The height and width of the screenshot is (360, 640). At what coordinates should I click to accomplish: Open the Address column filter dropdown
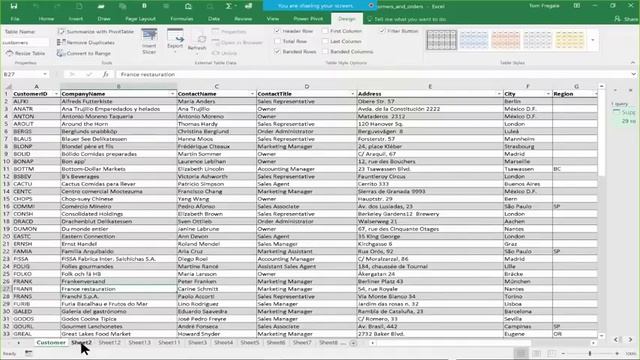(498, 94)
